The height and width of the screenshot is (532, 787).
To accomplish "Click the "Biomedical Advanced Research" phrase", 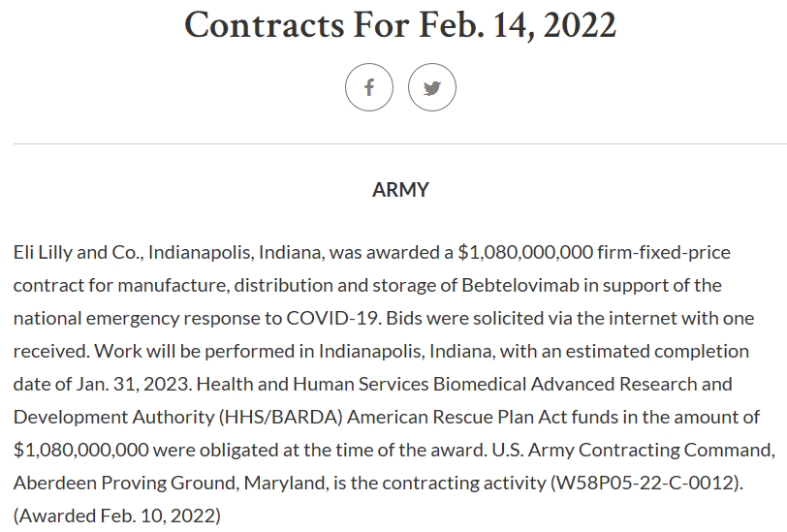I will click(x=565, y=384).
